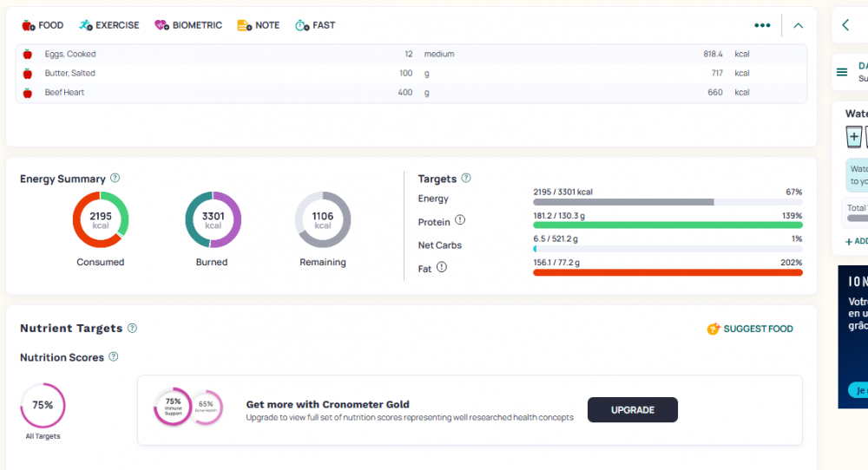Click help icon beside Nutrition Scores
This screenshot has height=470, width=868.
(114, 356)
